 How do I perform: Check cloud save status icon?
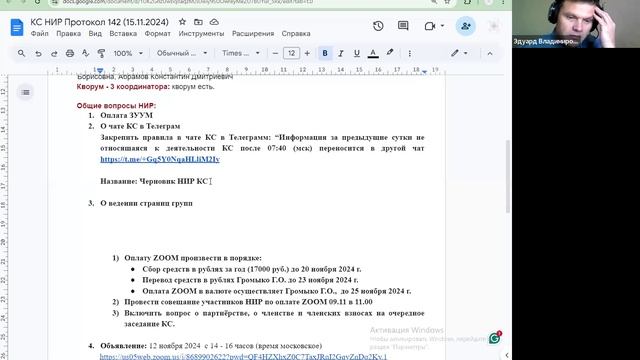coord(214,22)
